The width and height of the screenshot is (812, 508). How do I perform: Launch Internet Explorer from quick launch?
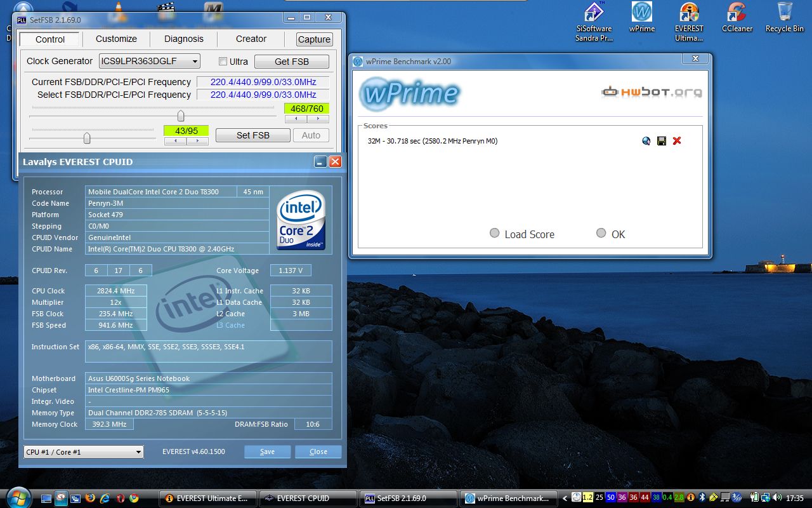pyautogui.click(x=105, y=498)
